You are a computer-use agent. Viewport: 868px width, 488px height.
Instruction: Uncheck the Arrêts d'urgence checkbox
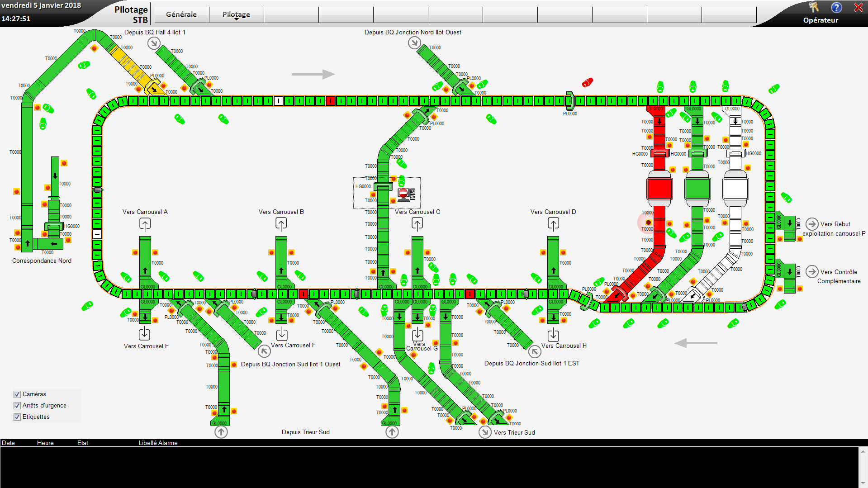[x=17, y=406]
